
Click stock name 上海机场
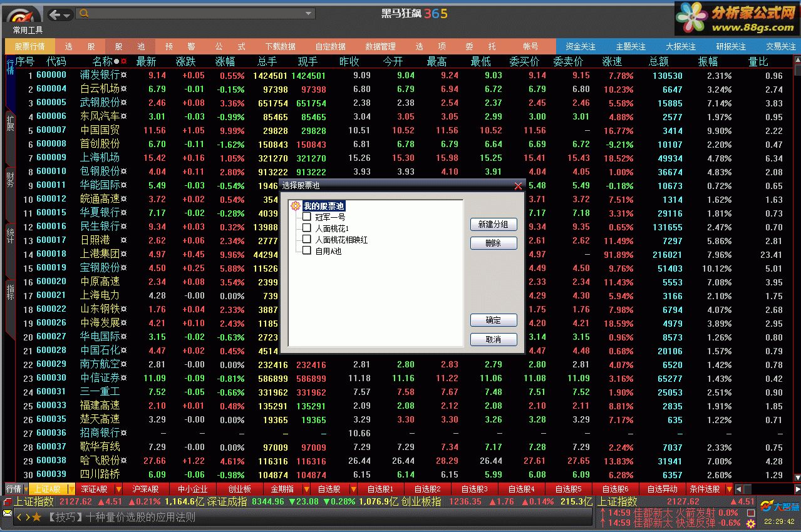[100, 158]
